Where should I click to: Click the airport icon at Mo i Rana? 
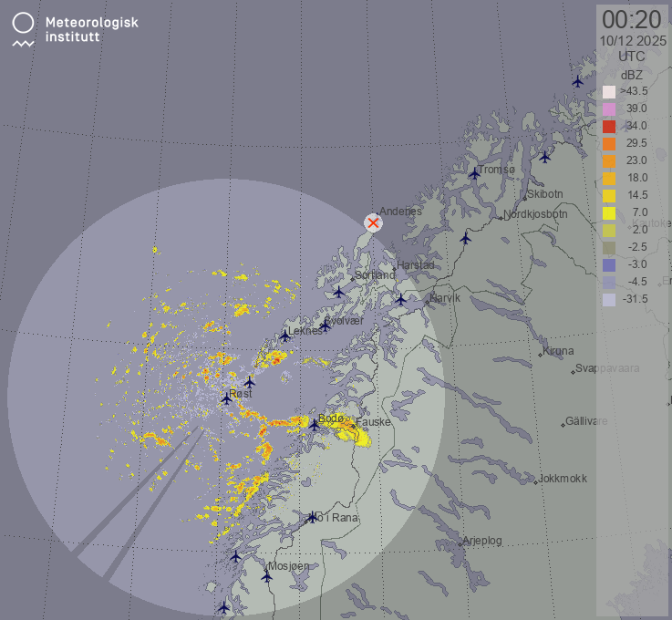[x=313, y=517]
